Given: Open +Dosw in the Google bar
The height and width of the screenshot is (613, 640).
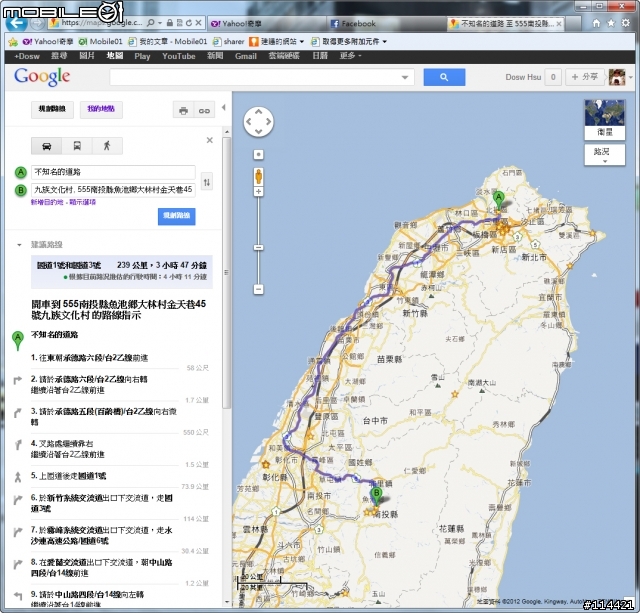Looking at the screenshot, I should 27,56.
